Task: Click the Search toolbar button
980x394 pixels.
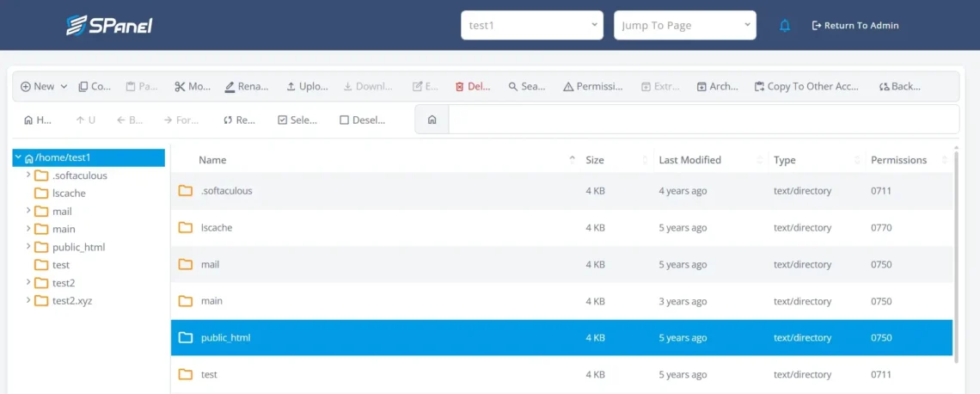Action: point(527,86)
